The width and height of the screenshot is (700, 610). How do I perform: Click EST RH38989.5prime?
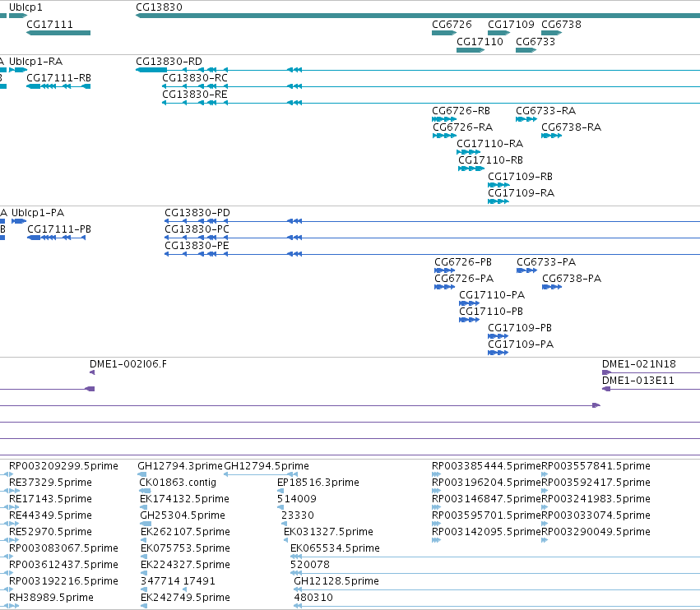(x=51, y=597)
